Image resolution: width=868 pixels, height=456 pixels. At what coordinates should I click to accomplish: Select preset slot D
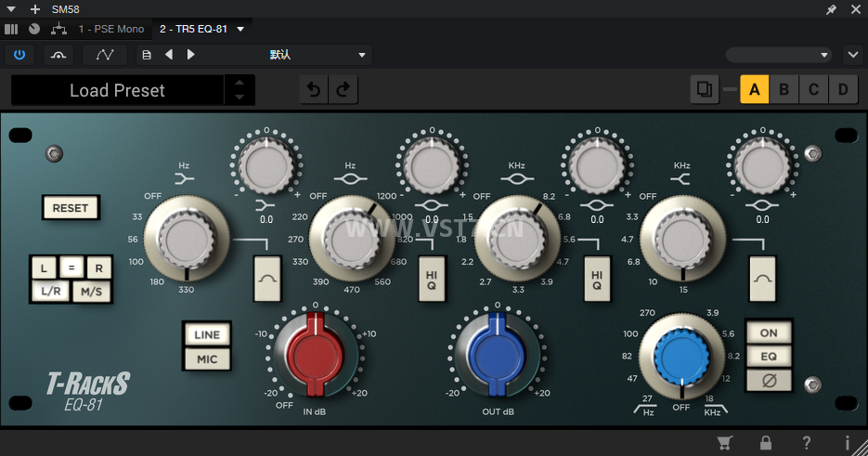[x=843, y=89]
